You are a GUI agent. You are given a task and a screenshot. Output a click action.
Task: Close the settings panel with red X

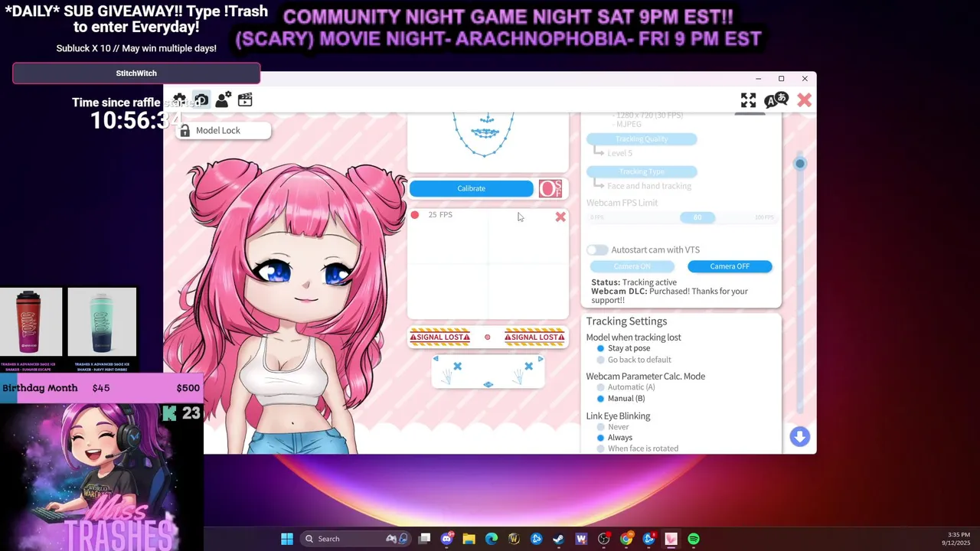point(804,100)
